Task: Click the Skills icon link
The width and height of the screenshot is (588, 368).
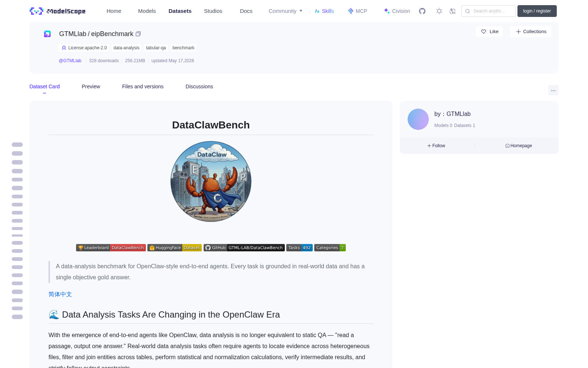Action: [325, 11]
